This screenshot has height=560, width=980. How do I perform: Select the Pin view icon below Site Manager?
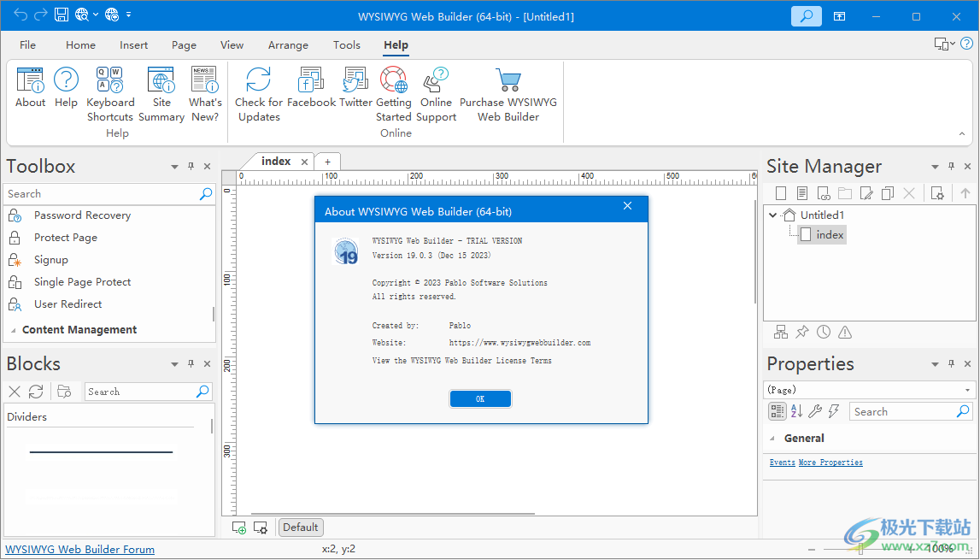pyautogui.click(x=802, y=331)
